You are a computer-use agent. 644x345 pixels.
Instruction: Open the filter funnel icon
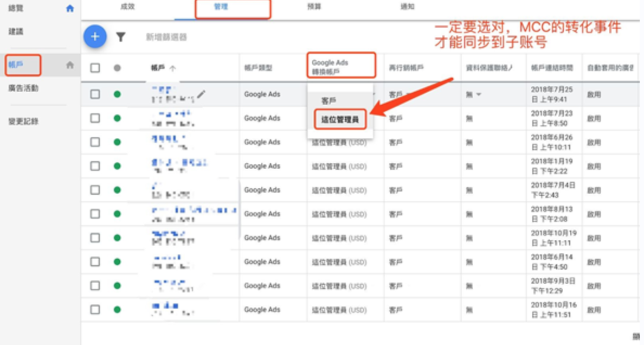tap(121, 37)
